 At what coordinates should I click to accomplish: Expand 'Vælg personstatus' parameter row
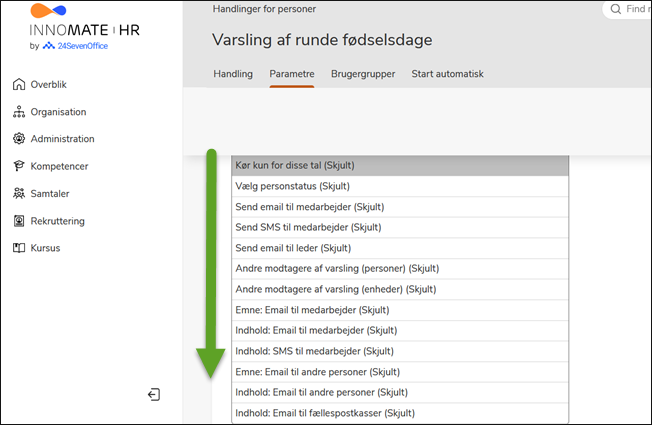click(x=399, y=186)
